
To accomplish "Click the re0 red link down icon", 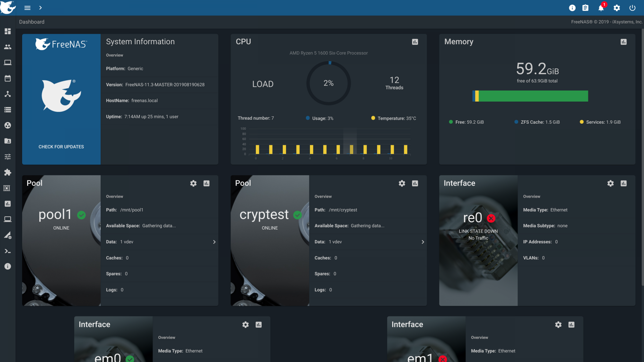I will (x=491, y=219).
